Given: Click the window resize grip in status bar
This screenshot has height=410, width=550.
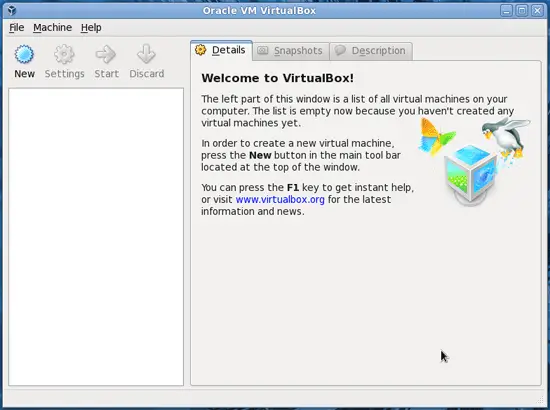Looking at the screenshot, I should click(x=539, y=399).
